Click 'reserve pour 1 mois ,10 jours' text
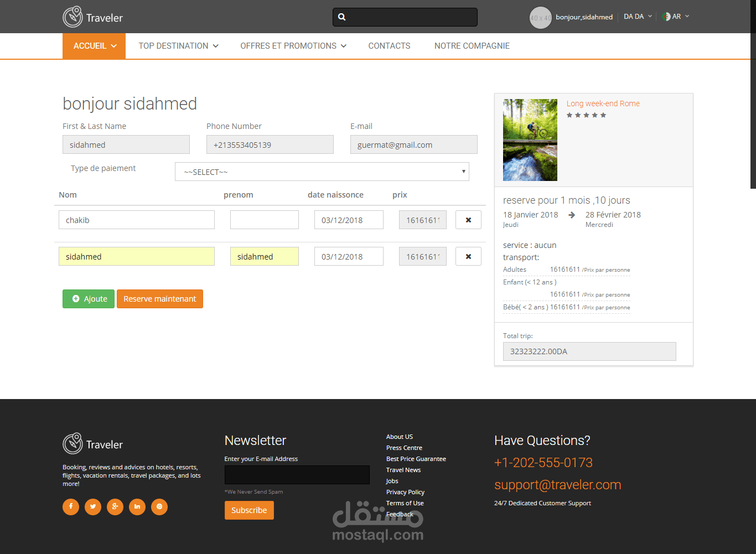 [x=567, y=200]
